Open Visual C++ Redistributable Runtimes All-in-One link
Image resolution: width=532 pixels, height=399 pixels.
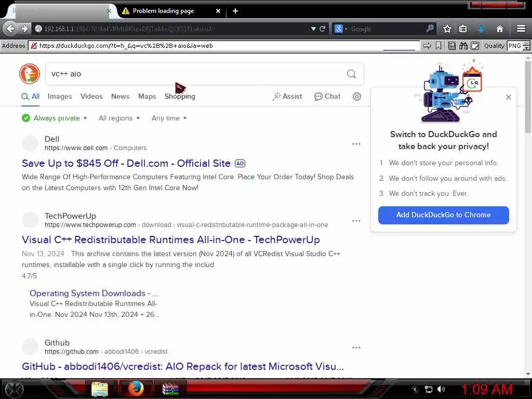coord(170,240)
